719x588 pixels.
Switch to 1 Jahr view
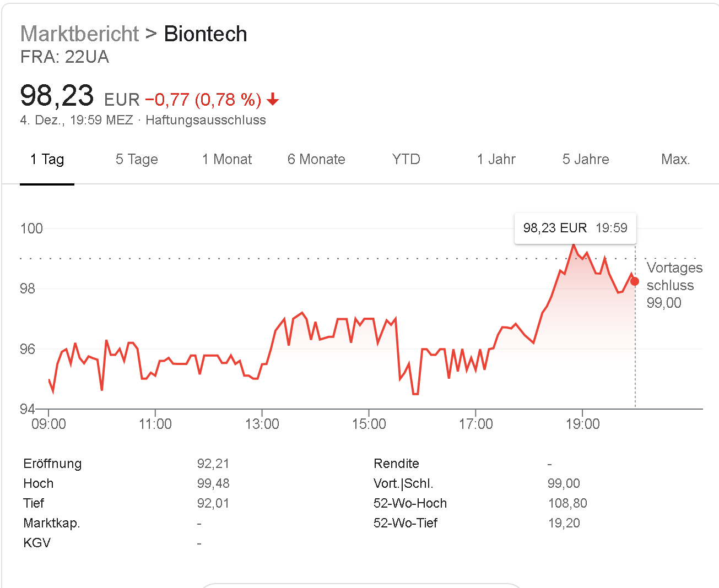point(496,160)
